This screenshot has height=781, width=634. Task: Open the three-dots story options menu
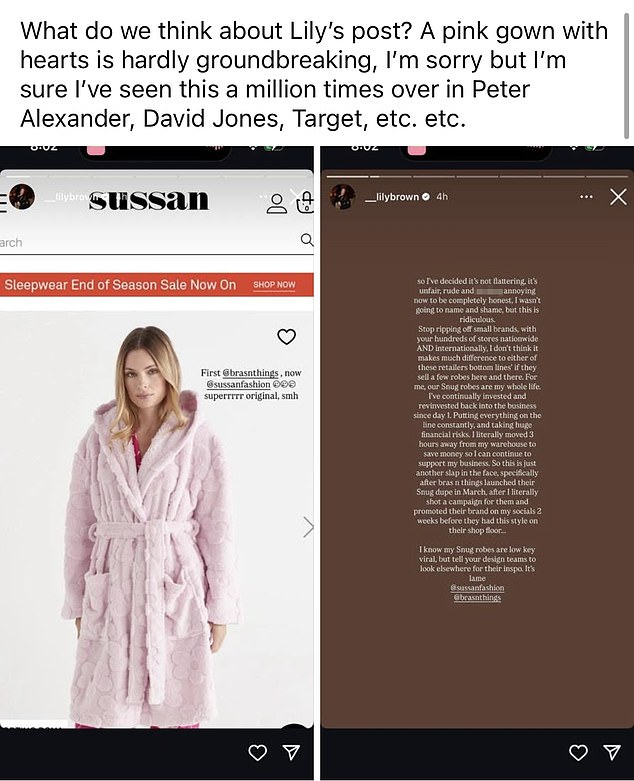586,197
